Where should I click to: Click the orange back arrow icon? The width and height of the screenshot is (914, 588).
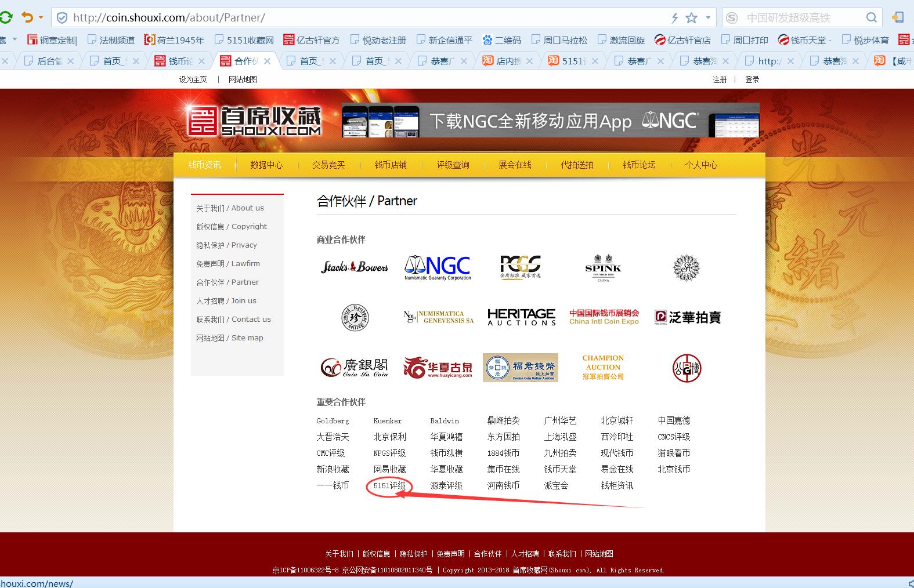[27, 17]
